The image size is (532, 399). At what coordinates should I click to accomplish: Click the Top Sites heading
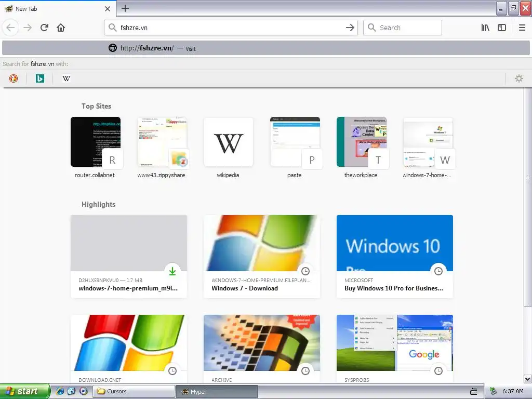96,106
